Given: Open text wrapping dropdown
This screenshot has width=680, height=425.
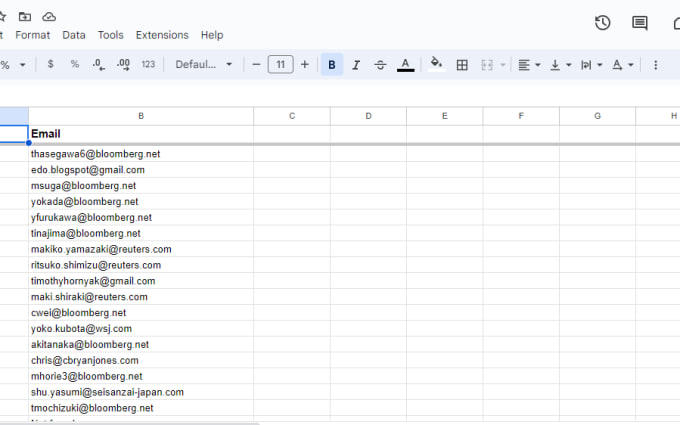Looking at the screenshot, I should pos(592,65).
